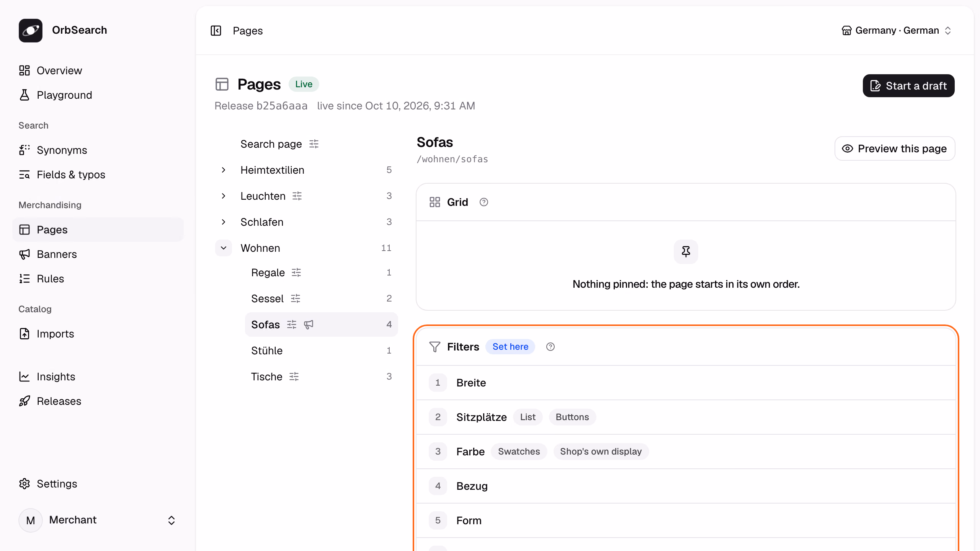Click the Breite filter row
Image resolution: width=980 pixels, height=551 pixels.
pyautogui.click(x=686, y=383)
